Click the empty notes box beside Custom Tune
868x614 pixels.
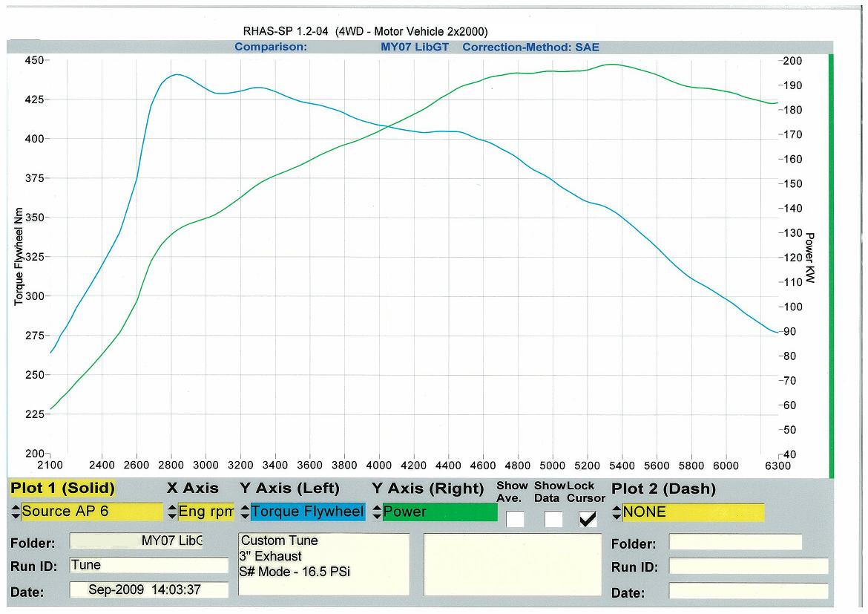tap(513, 565)
